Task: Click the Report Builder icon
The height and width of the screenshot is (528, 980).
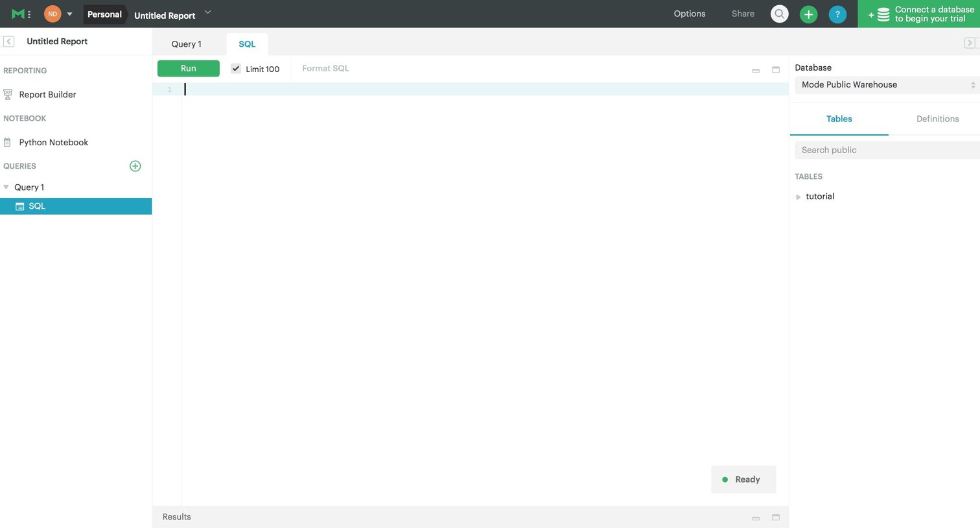Action: [8, 95]
